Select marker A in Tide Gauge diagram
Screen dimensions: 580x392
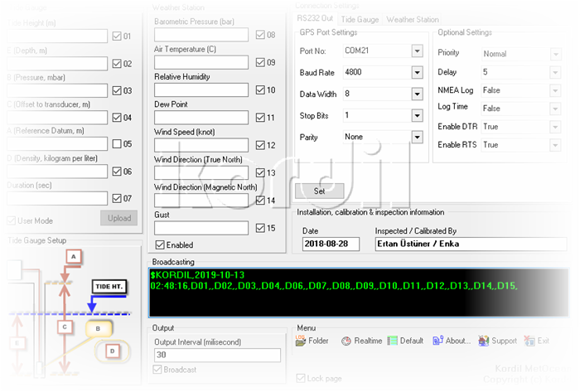tap(74, 256)
